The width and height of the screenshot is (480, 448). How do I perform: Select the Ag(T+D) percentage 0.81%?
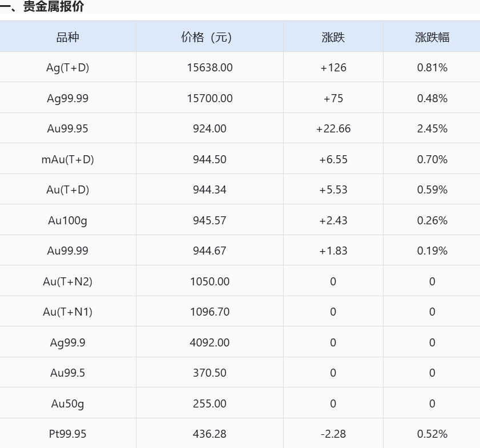432,68
